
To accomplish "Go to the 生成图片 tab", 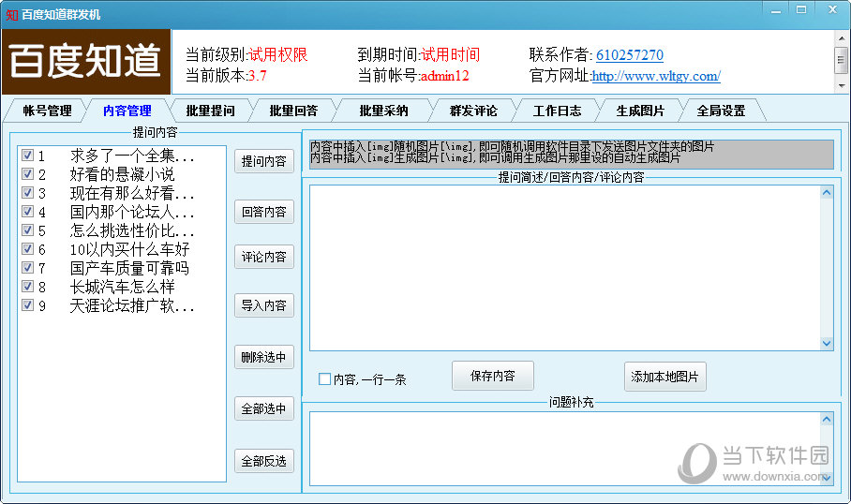I will point(640,111).
